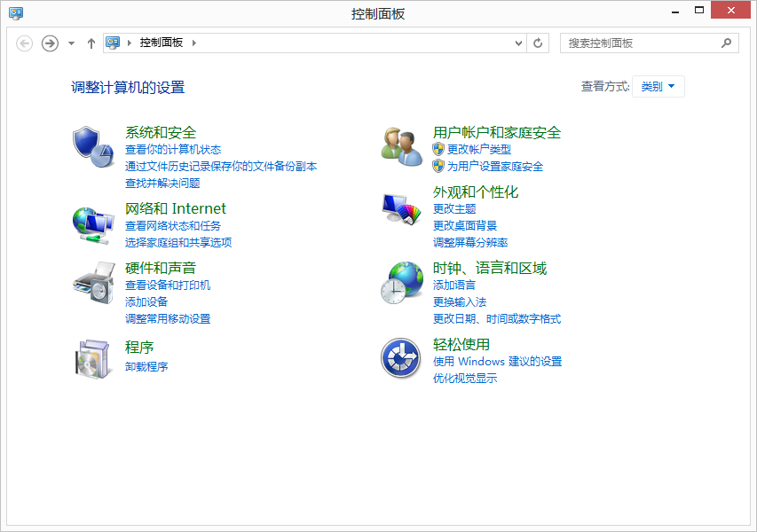Screen dimensions: 757x532
Task: Expand the address bar history dropdown
Action: pyautogui.click(x=518, y=43)
